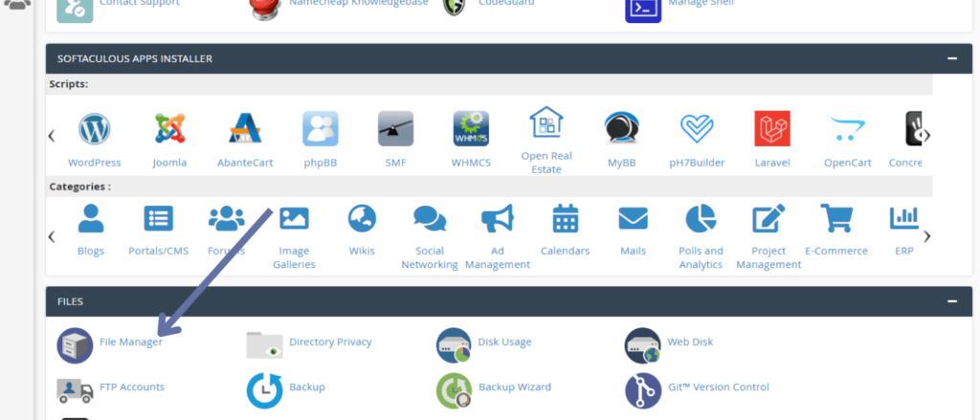Open the pH7Builder heart icon

pos(697,129)
